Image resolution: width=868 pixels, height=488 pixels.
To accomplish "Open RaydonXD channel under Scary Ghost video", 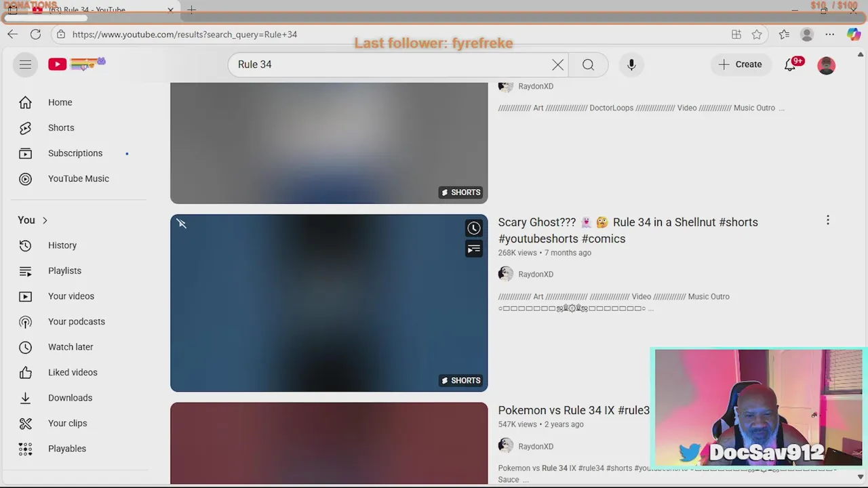I will pyautogui.click(x=536, y=274).
